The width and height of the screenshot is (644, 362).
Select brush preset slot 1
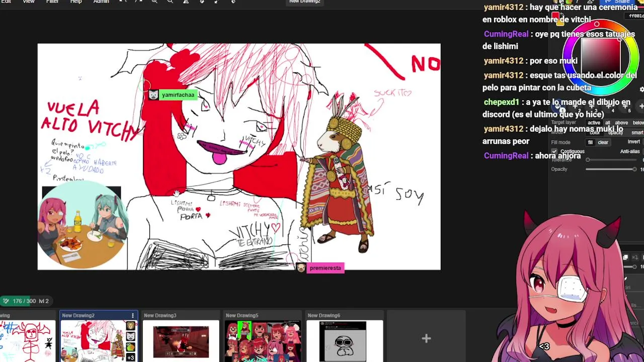coord(557,107)
